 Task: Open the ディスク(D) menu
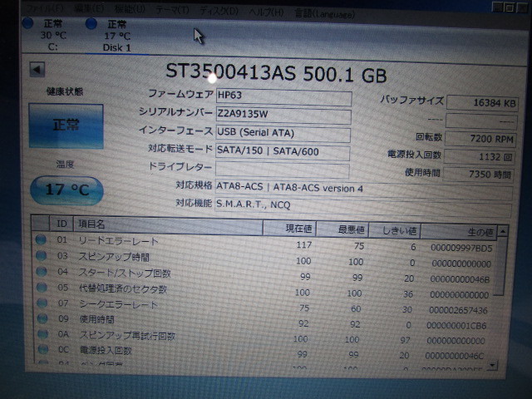pos(219,11)
